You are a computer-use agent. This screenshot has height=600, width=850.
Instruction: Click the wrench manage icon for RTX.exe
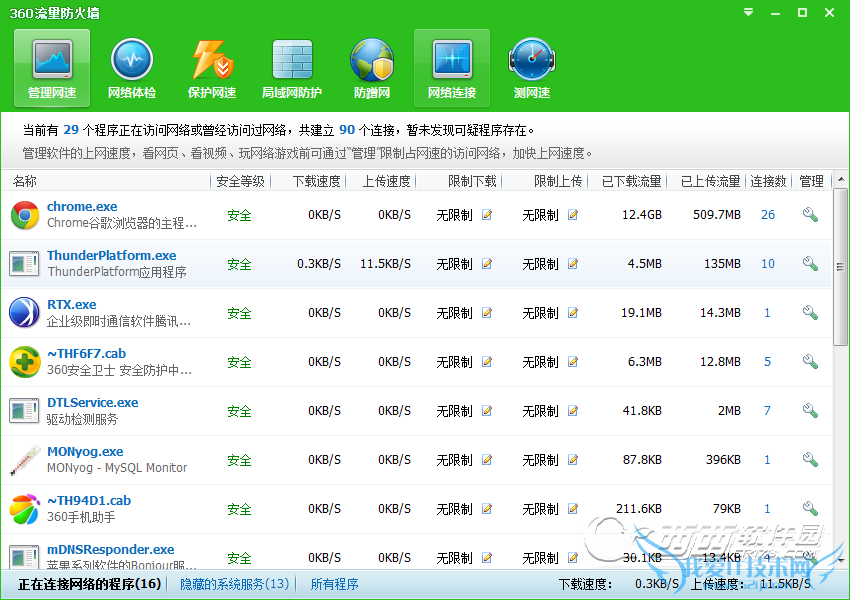810,313
